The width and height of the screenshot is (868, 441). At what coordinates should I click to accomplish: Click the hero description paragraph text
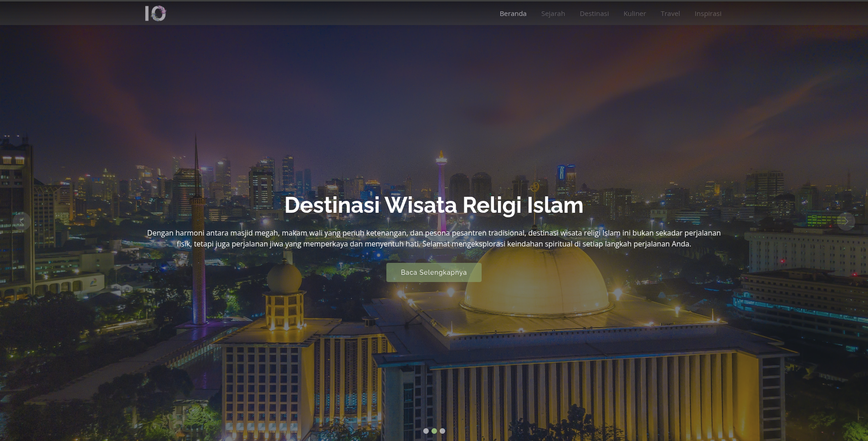pyautogui.click(x=433, y=238)
